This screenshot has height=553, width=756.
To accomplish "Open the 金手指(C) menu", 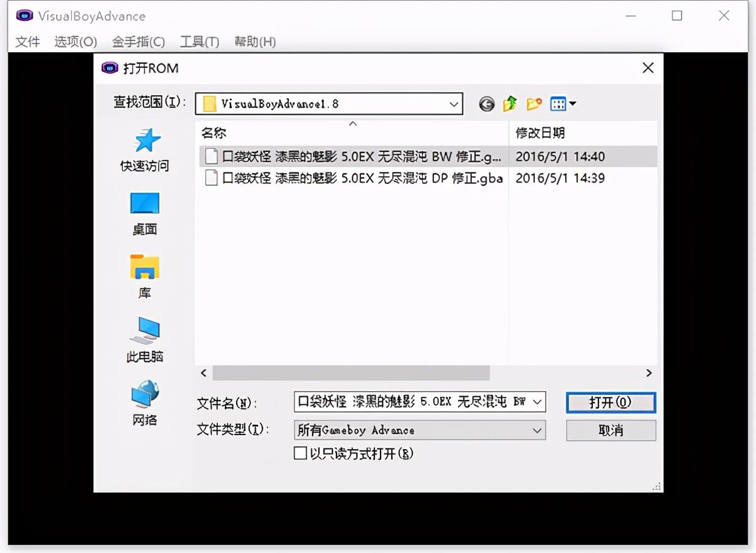I will 138,42.
